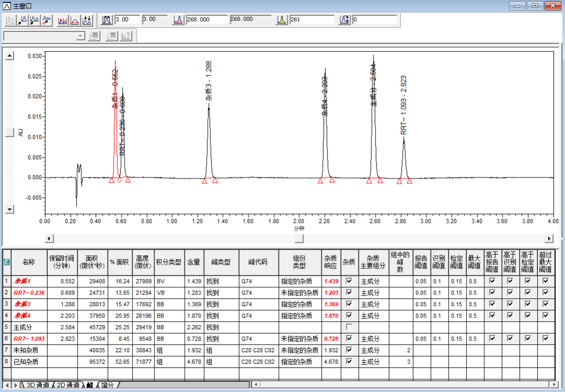Click the chart horizontal scrollbar thumb
This screenshot has width=565, height=392.
(299, 238)
